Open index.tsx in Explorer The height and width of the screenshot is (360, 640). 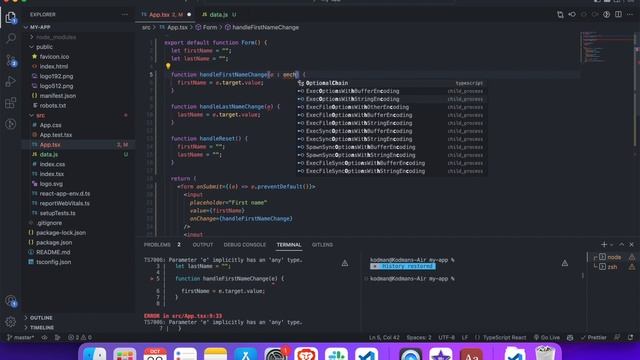(x=51, y=174)
